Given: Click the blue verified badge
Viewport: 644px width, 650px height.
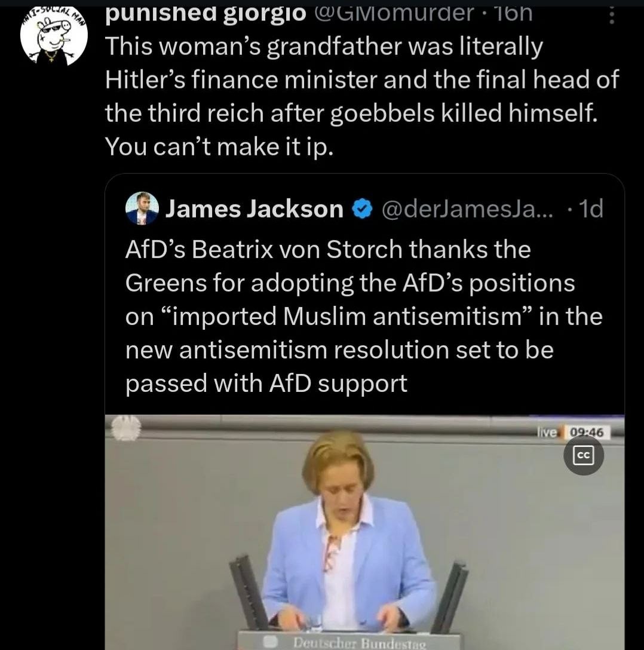Looking at the screenshot, I should (362, 209).
